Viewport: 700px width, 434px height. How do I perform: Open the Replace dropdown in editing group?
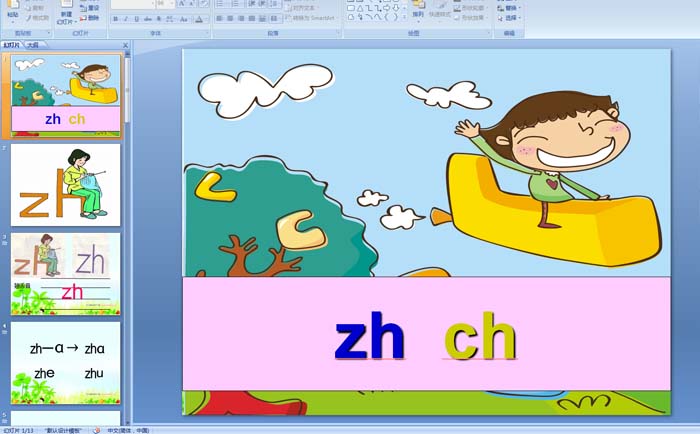(511, 7)
